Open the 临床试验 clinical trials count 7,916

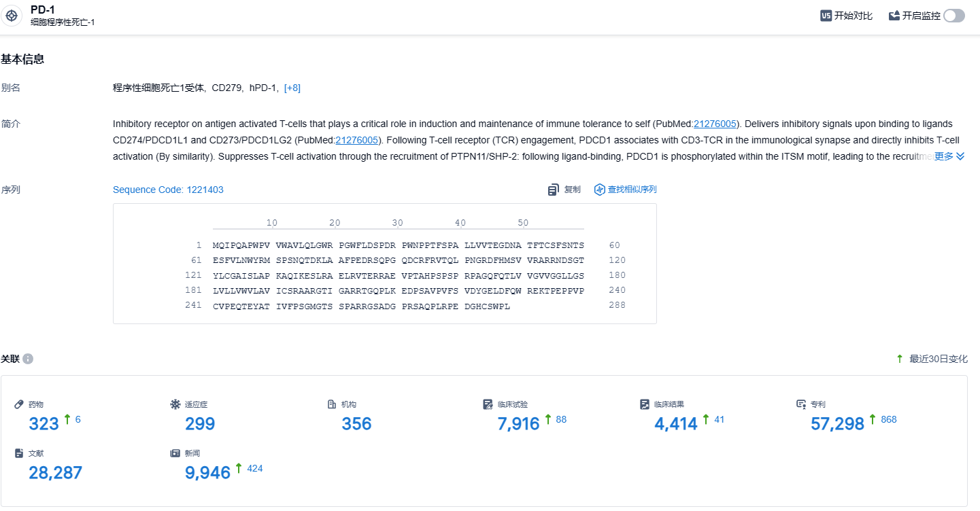(x=518, y=424)
